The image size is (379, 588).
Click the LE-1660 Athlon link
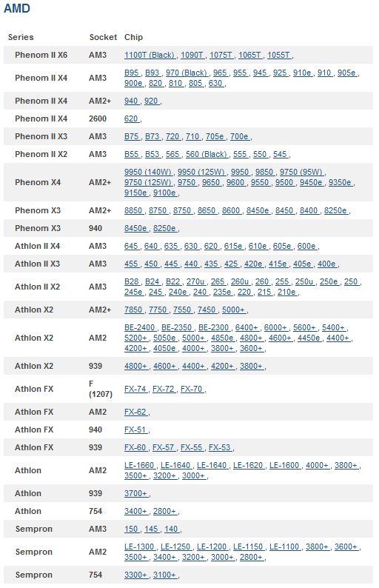(139, 465)
